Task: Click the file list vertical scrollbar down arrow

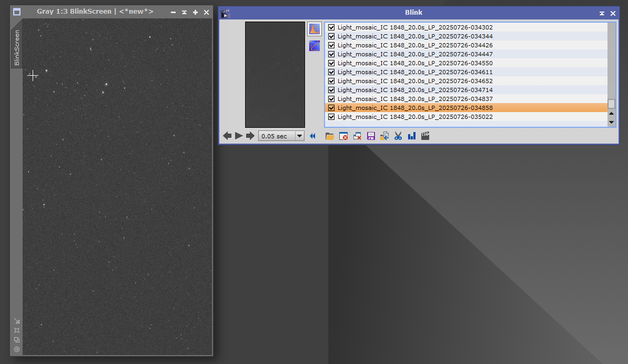Action: coord(611,122)
